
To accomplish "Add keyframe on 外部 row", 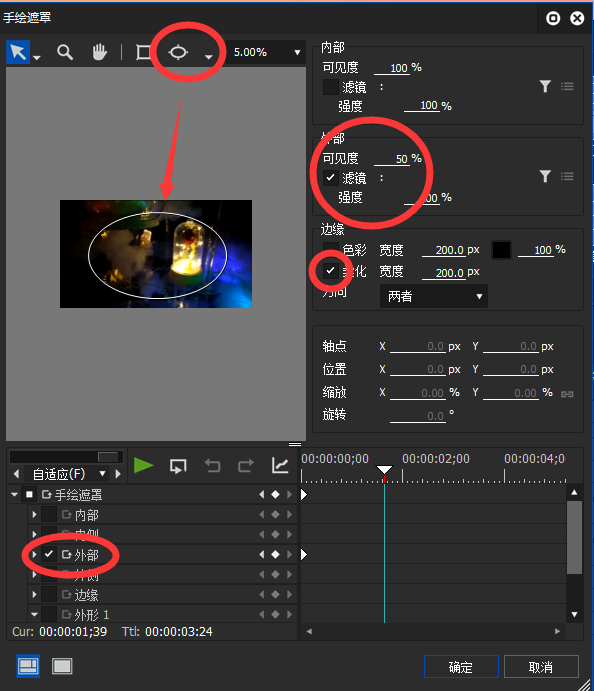I will pyautogui.click(x=275, y=554).
